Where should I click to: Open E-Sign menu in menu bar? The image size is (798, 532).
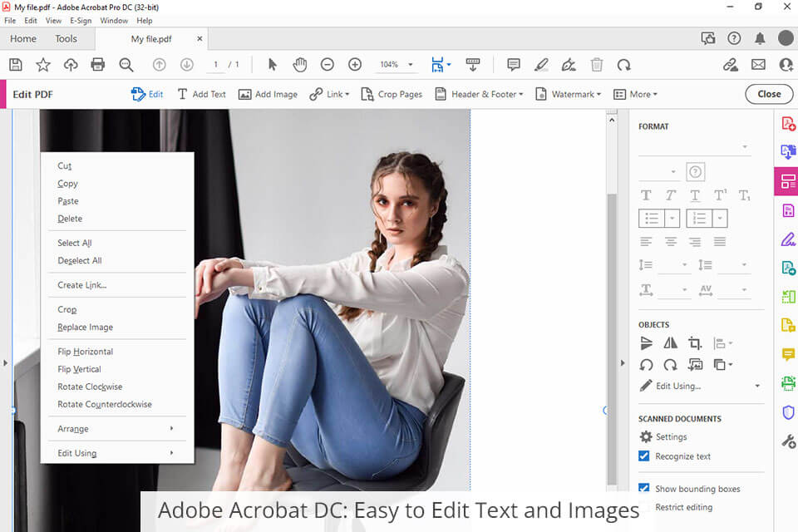coord(81,20)
